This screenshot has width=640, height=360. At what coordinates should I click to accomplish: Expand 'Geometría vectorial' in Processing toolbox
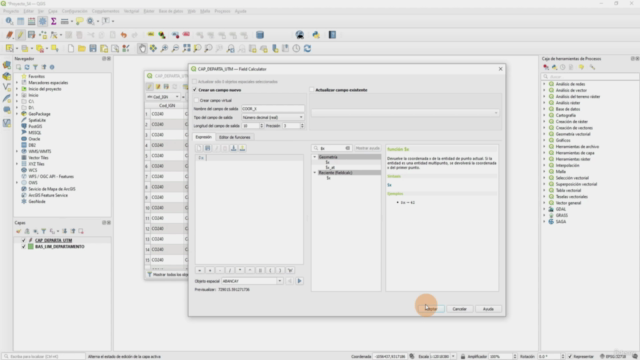point(544,134)
